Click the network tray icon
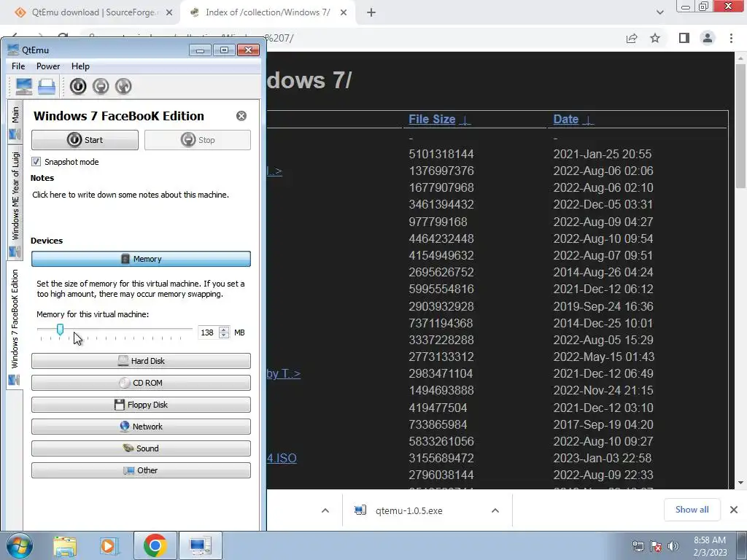The width and height of the screenshot is (747, 560). pyautogui.click(x=638, y=546)
